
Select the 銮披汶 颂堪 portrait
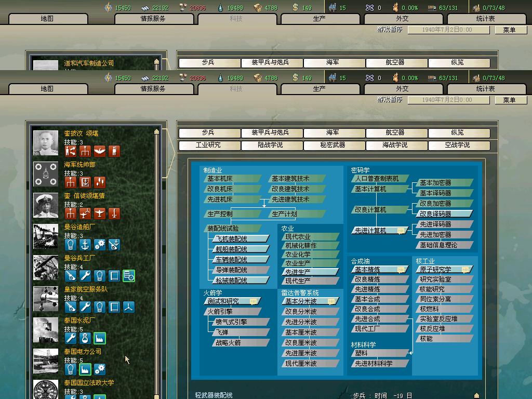click(46, 143)
